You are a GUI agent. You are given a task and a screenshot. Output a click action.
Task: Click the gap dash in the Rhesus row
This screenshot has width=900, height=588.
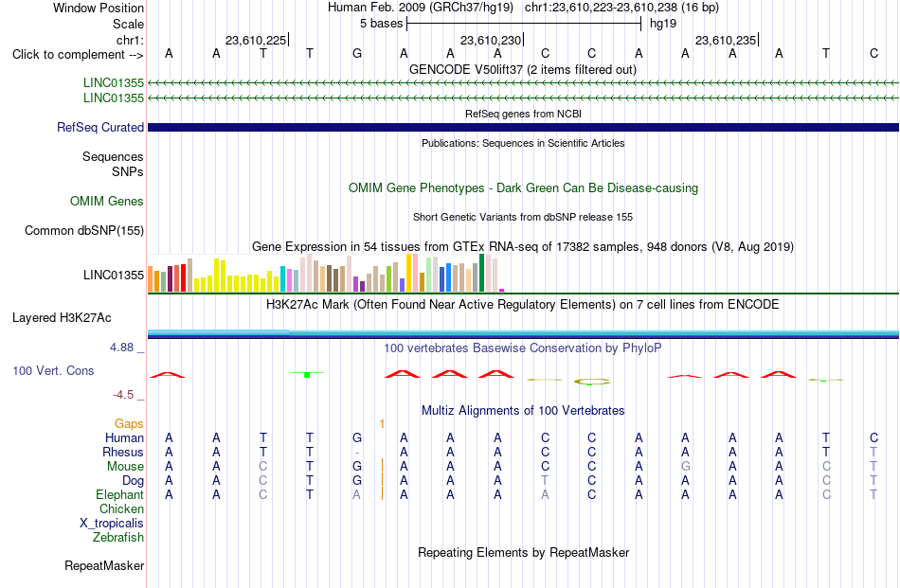(x=357, y=453)
